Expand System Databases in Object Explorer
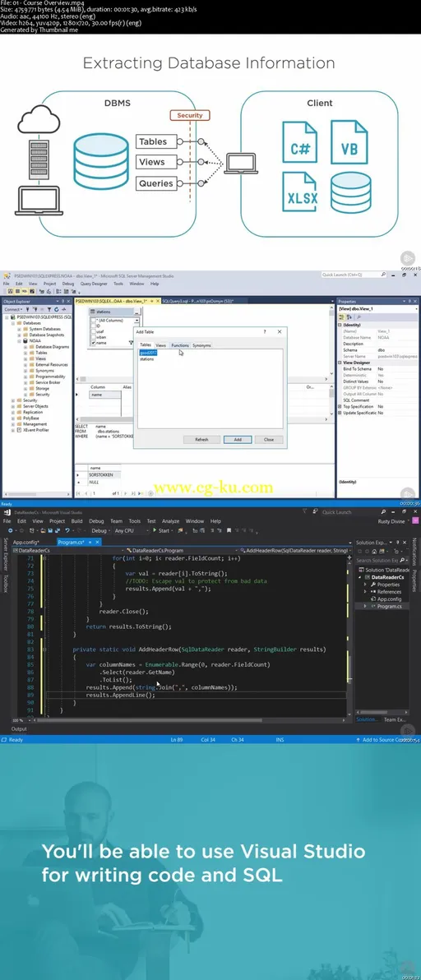The image size is (421, 980). 18,329
